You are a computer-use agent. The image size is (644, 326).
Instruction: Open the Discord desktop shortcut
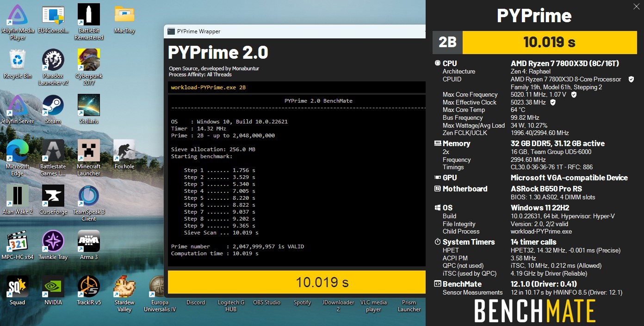[196, 302]
